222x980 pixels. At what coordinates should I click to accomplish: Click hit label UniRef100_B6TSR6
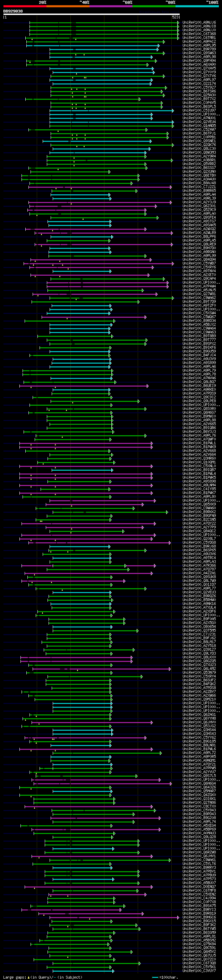tap(199, 91)
